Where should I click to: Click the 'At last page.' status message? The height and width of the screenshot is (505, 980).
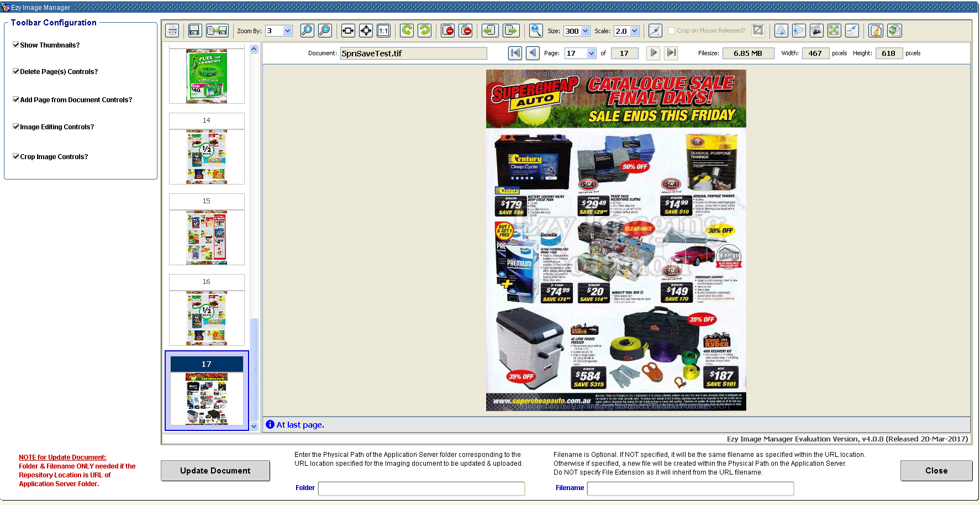click(300, 425)
